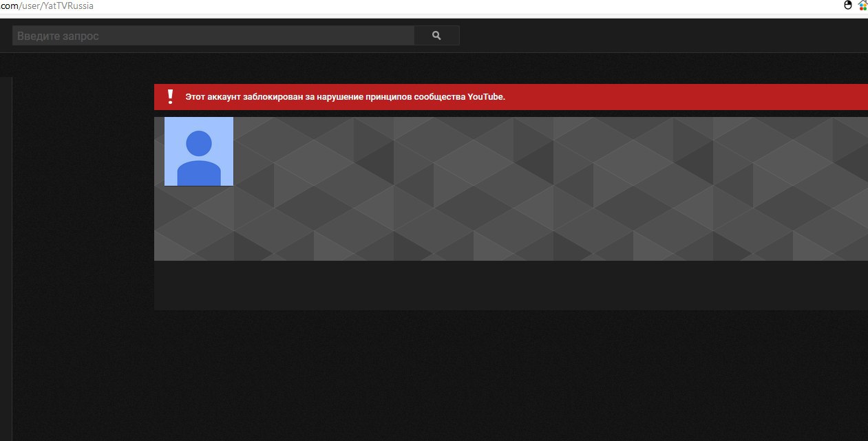This screenshot has width=868, height=441.
Task: Click the mouse extension icon in the browser bar
Action: coord(848,6)
